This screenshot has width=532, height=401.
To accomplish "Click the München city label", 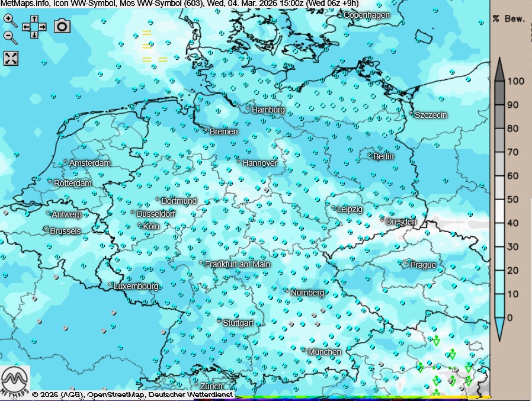I will tap(323, 352).
